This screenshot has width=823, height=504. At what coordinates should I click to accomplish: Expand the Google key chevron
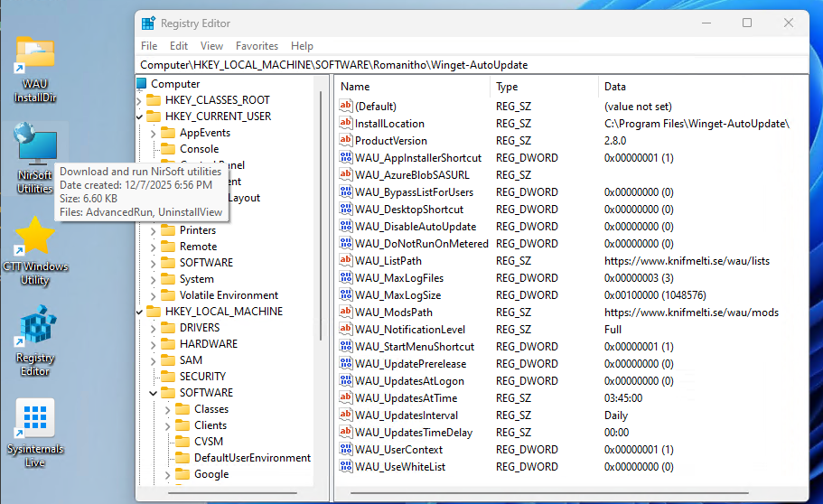coord(167,474)
